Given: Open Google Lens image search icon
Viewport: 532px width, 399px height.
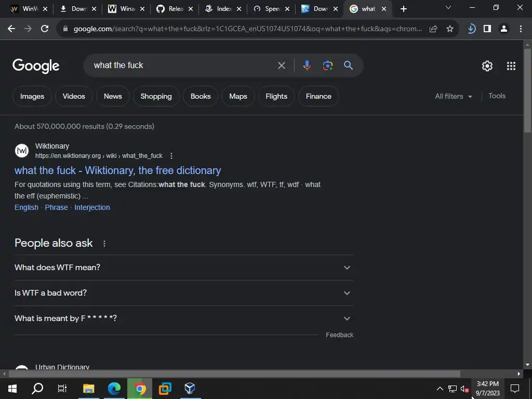Looking at the screenshot, I should point(327,65).
